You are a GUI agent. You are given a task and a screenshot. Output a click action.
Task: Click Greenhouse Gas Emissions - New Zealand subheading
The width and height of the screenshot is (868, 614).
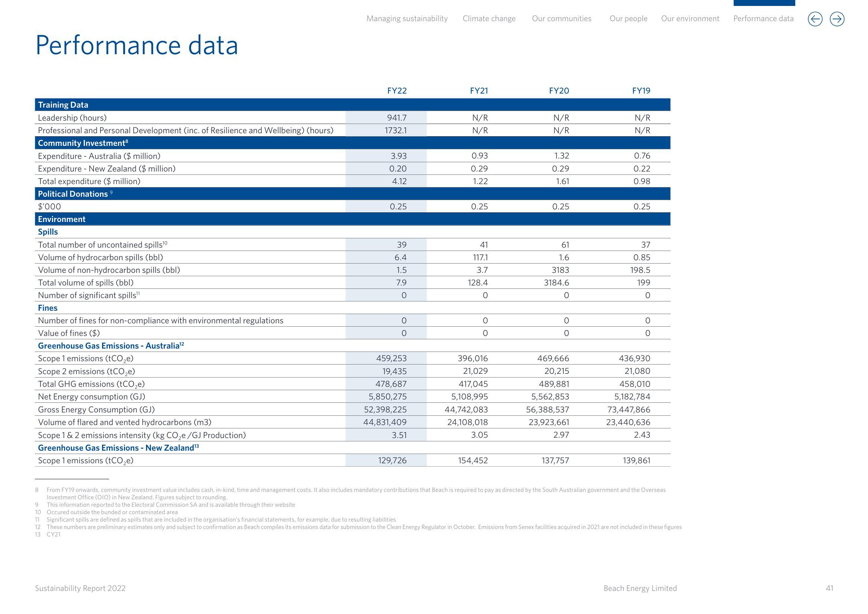(118, 448)
